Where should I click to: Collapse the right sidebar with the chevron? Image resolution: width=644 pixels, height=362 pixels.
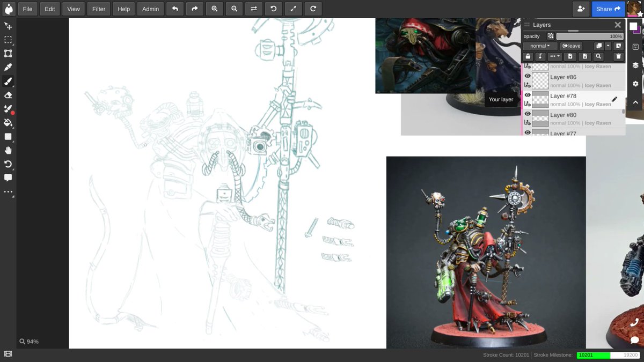[x=635, y=102]
